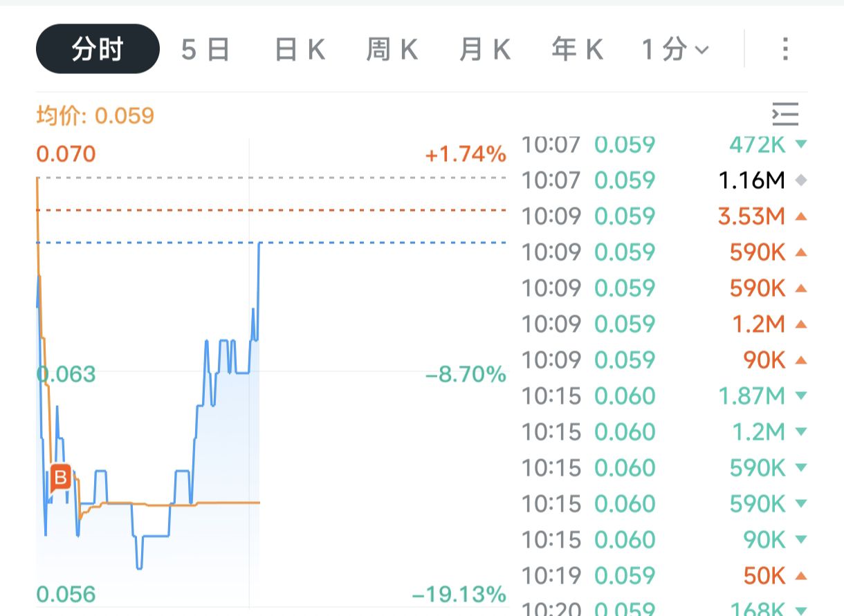Open the 周K weekly chart tab

click(392, 49)
